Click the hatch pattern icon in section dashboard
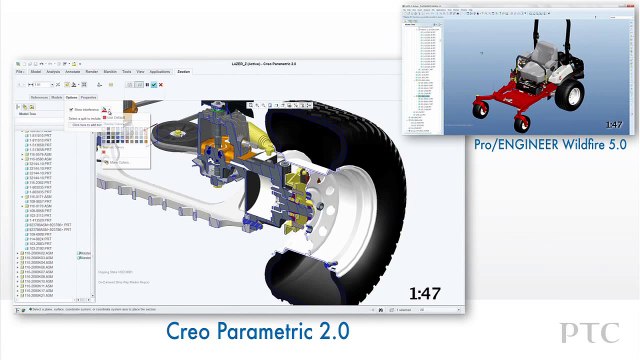The height and width of the screenshot is (360, 640). click(x=84, y=84)
